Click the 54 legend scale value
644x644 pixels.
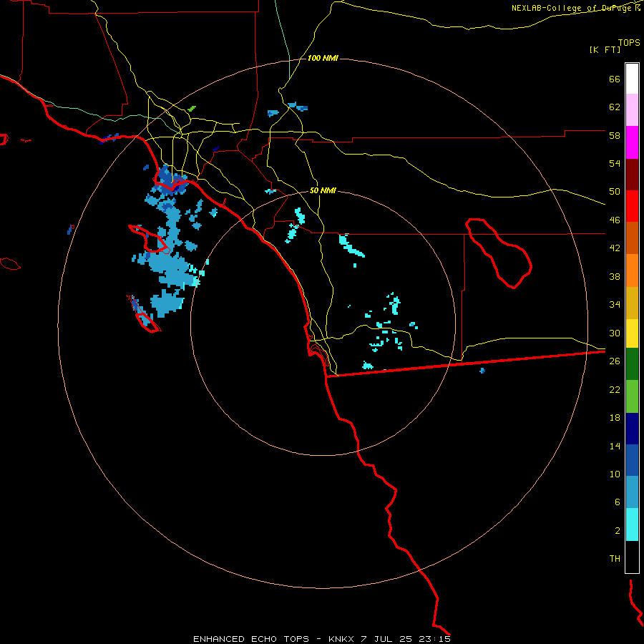pos(614,163)
